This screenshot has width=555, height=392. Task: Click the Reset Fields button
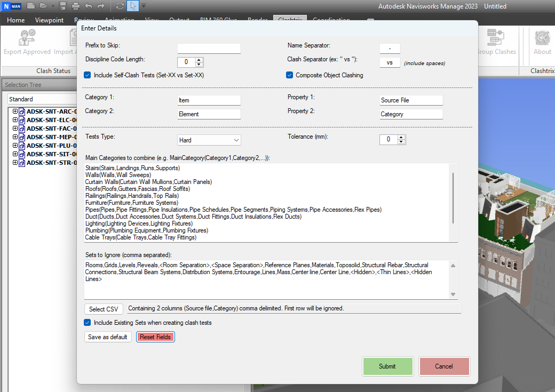pos(155,337)
